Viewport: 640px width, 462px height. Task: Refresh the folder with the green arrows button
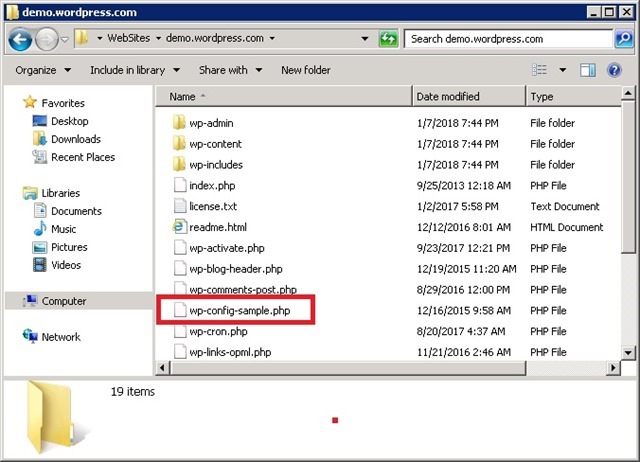(x=388, y=39)
